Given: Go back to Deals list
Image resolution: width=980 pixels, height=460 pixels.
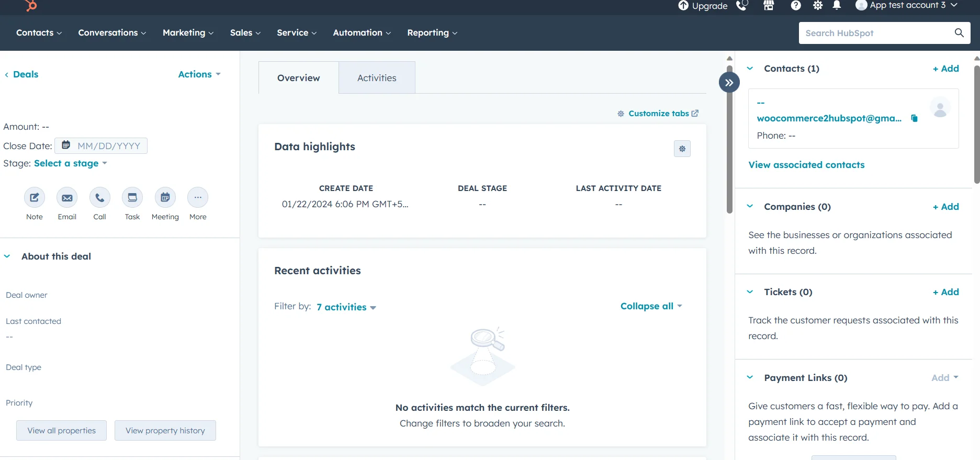Looking at the screenshot, I should pyautogui.click(x=21, y=74).
